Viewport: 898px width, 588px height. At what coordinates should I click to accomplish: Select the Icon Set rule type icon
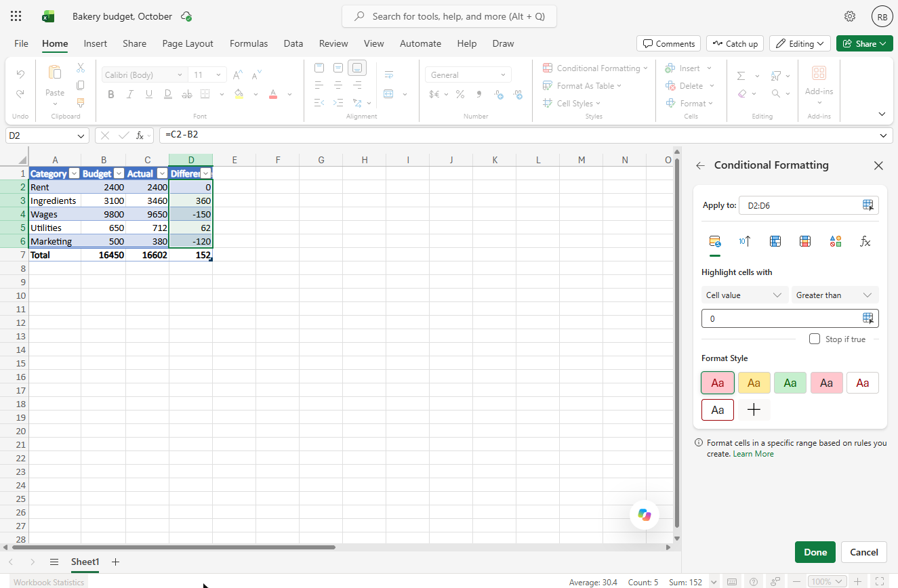835,241
